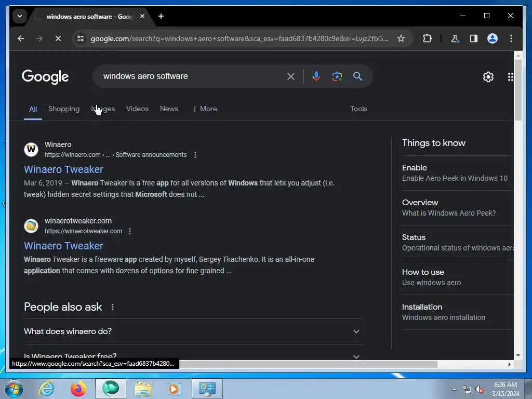This screenshot has width=532, height=399.
Task: Open Enable Aero Peek in Windows 10
Action: 458,172
